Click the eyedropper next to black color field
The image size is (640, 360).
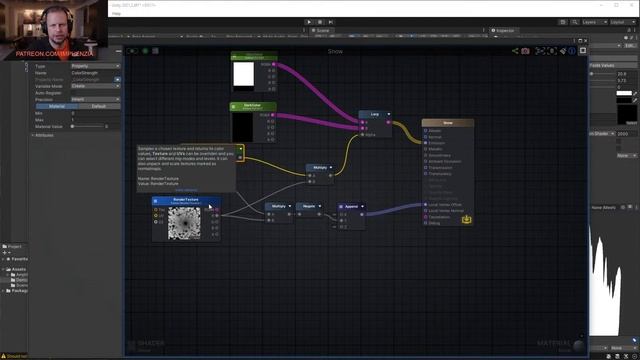click(x=635, y=100)
